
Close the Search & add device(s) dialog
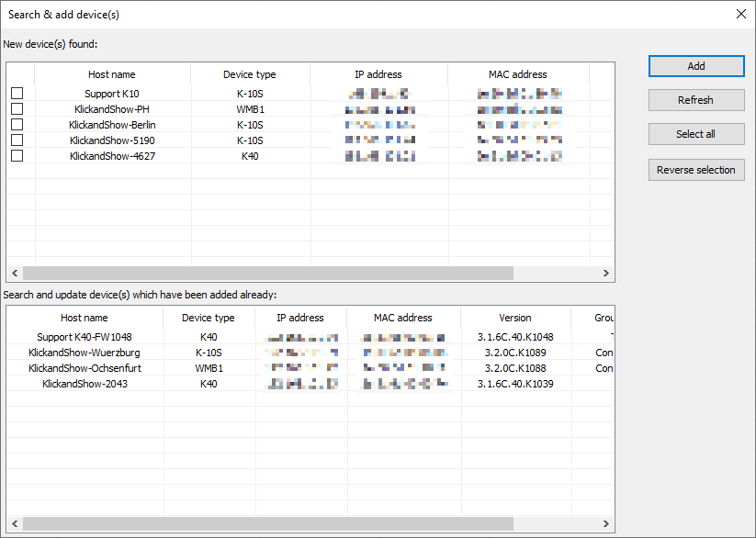point(741,14)
